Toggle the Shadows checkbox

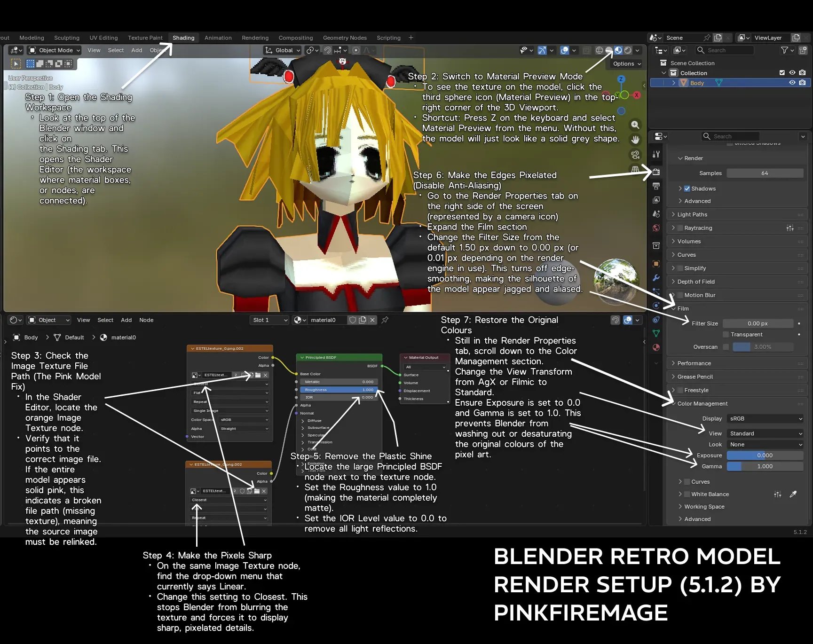[687, 188]
